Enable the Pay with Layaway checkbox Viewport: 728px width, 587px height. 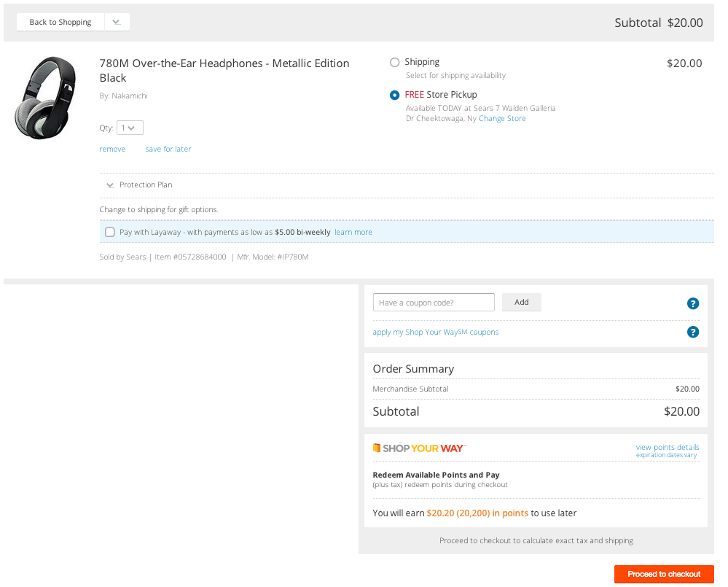(x=109, y=232)
